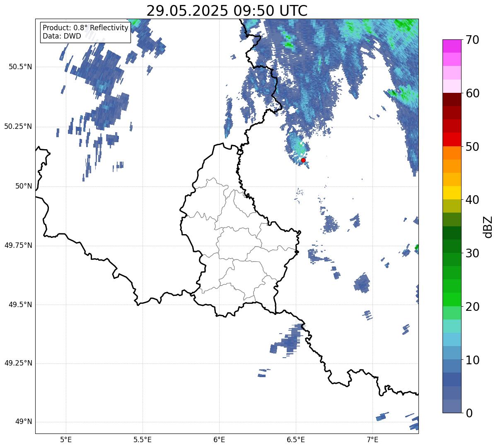Screen dimensions: 498x448
Task: Click the magenta swatch atop the colorbar
Action: coord(452,46)
